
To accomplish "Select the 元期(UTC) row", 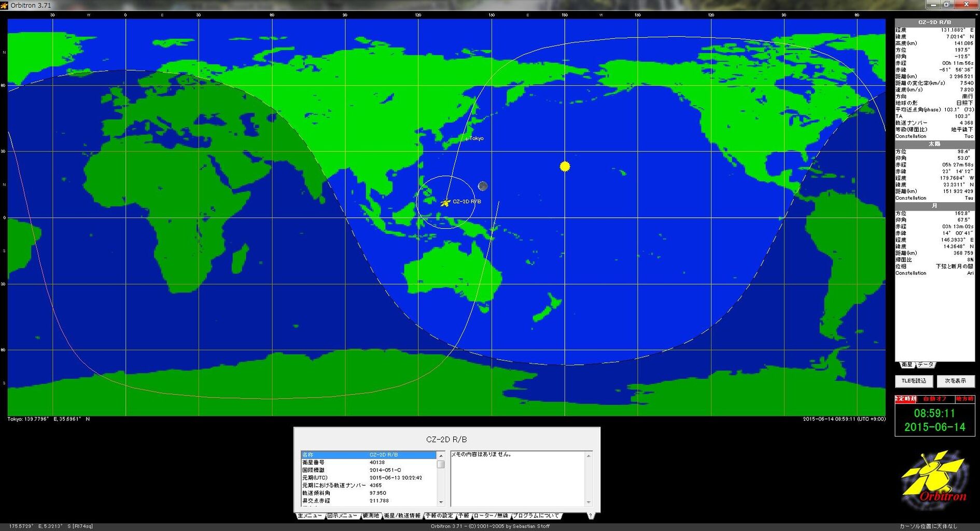I will [x=369, y=478].
